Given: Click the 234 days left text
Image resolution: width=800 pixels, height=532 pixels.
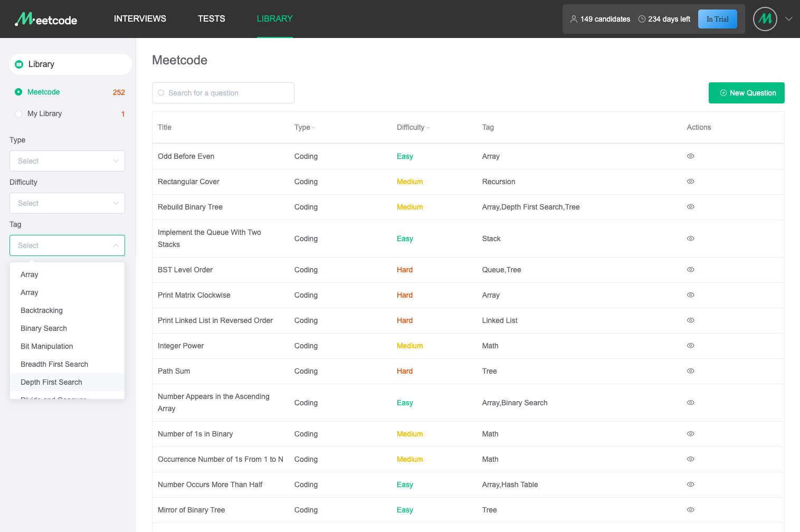Looking at the screenshot, I should (x=669, y=19).
